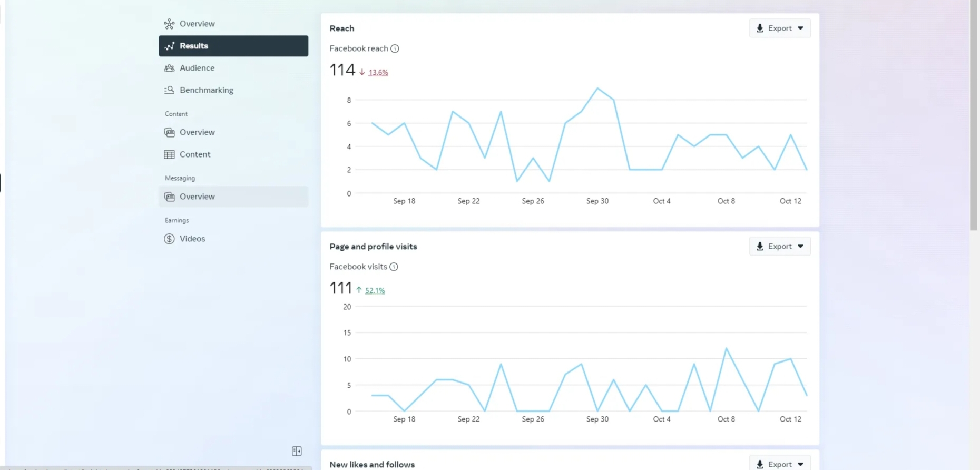Click the Sep 30 peak on Reach chart
This screenshot has height=470, width=980.
pos(597,88)
